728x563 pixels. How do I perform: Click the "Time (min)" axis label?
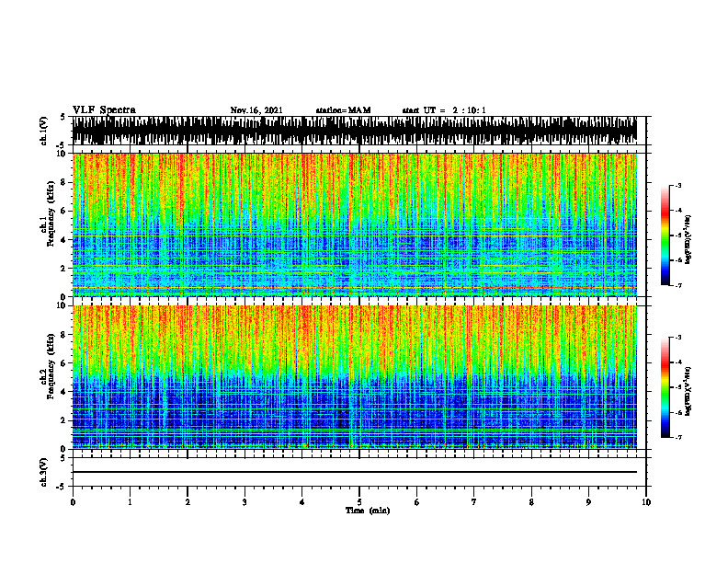[368, 511]
